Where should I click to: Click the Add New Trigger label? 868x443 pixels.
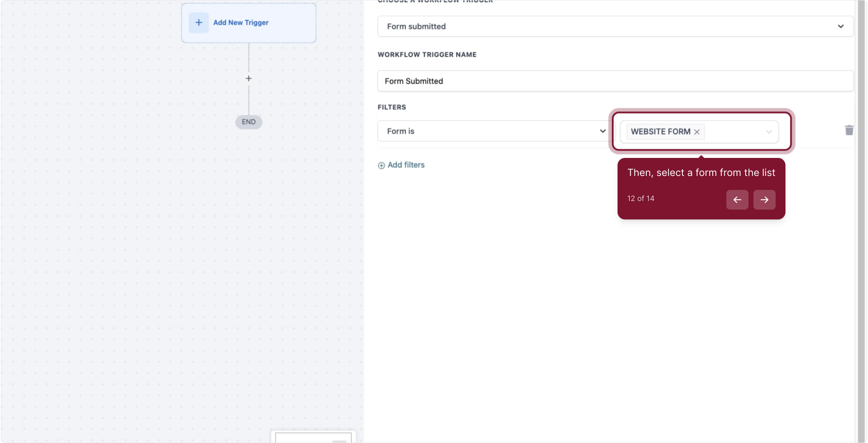(241, 23)
